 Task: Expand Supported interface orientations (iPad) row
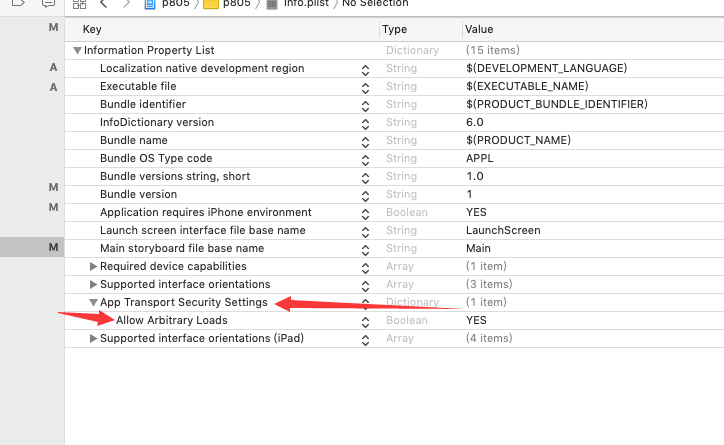coord(93,338)
